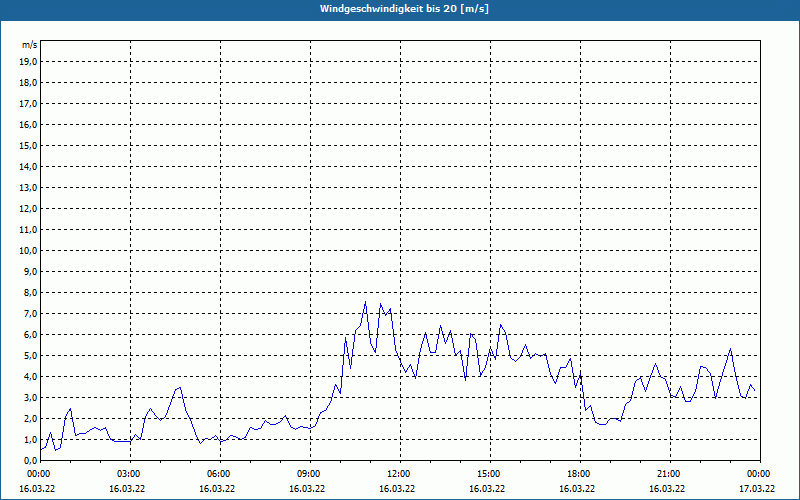The image size is (800, 500).
Task: Pick the 12:00 time axis label
Action: tap(399, 474)
